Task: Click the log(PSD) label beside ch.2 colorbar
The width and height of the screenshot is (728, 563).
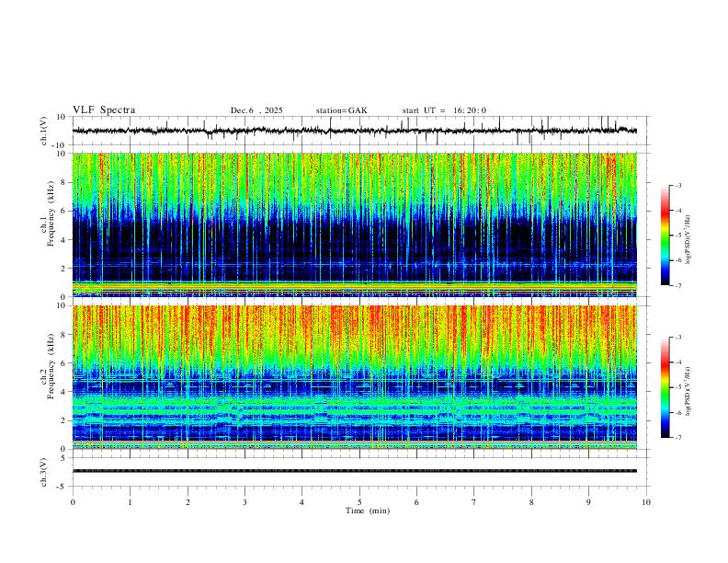Action: pyautogui.click(x=688, y=391)
